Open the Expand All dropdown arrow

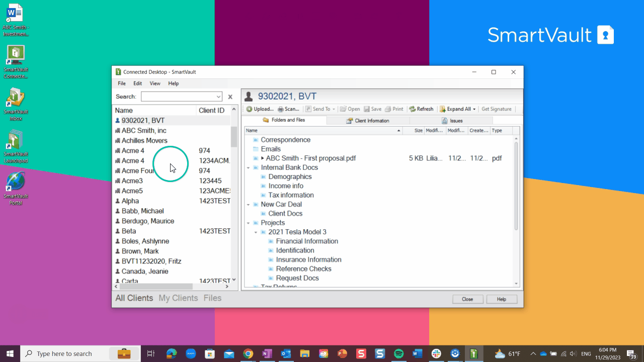[474, 109]
